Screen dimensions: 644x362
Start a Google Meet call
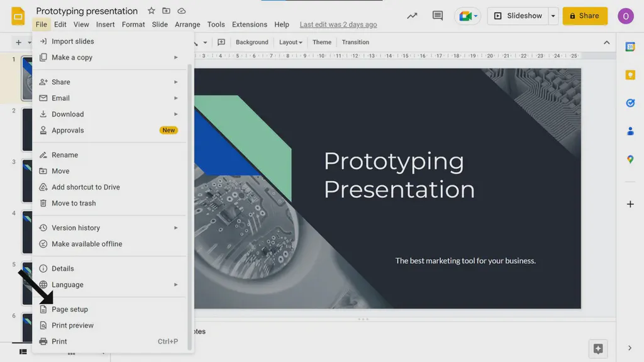coord(466,16)
